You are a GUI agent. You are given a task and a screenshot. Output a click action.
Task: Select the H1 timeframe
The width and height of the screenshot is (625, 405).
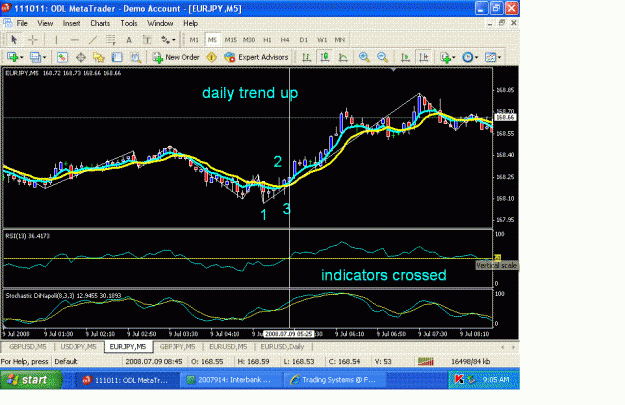click(x=267, y=39)
